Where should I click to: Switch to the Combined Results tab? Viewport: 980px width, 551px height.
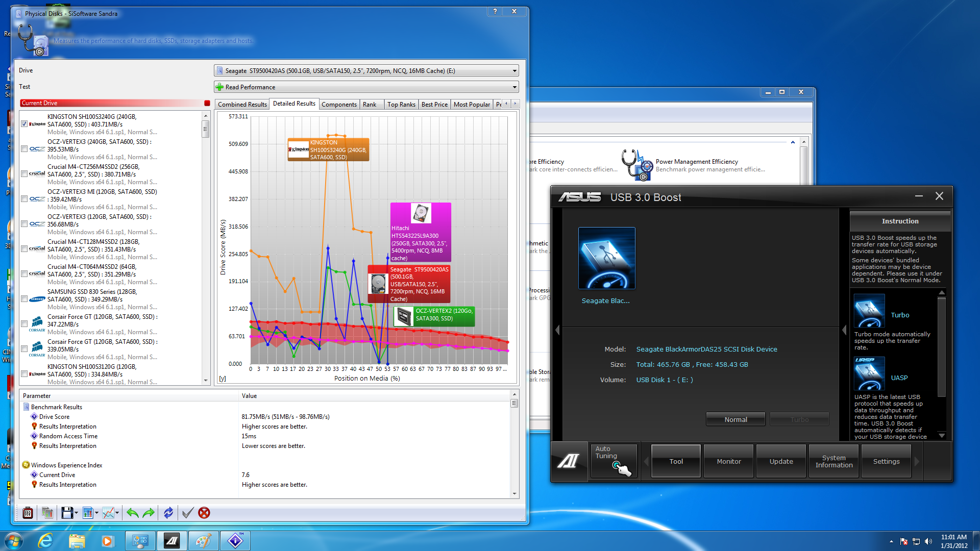pos(242,105)
